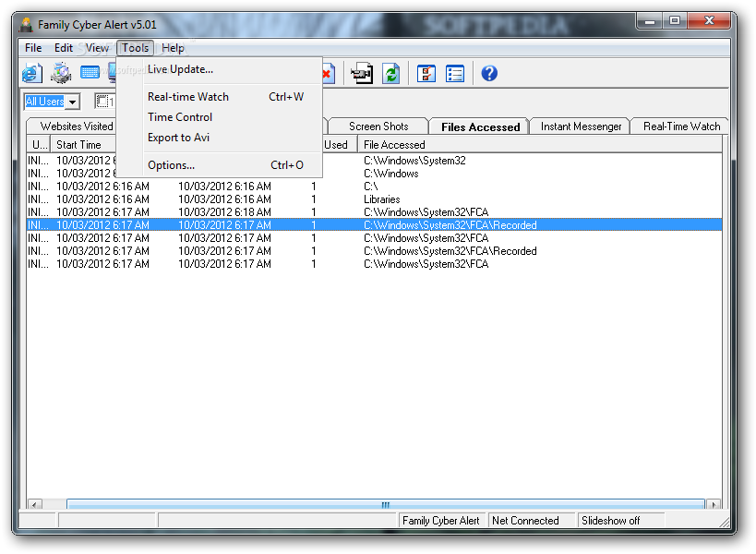The width and height of the screenshot is (756, 554).
Task: Click Family Cyber Alert status bar text
Action: (x=440, y=521)
